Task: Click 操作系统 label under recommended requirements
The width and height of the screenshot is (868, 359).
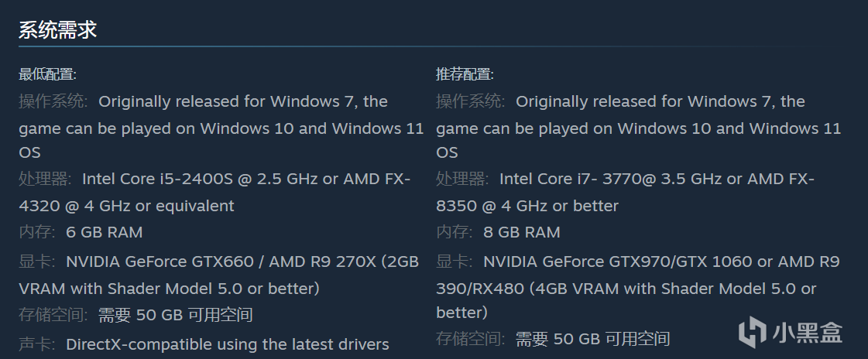Action: tap(470, 101)
